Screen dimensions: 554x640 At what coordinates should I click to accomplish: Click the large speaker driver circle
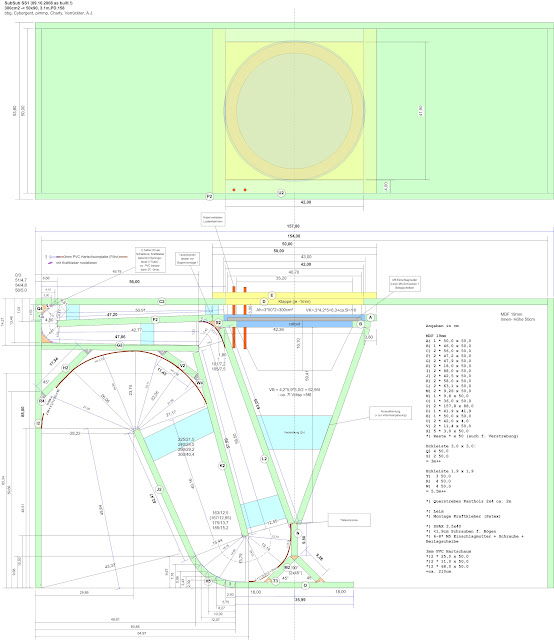(294, 109)
